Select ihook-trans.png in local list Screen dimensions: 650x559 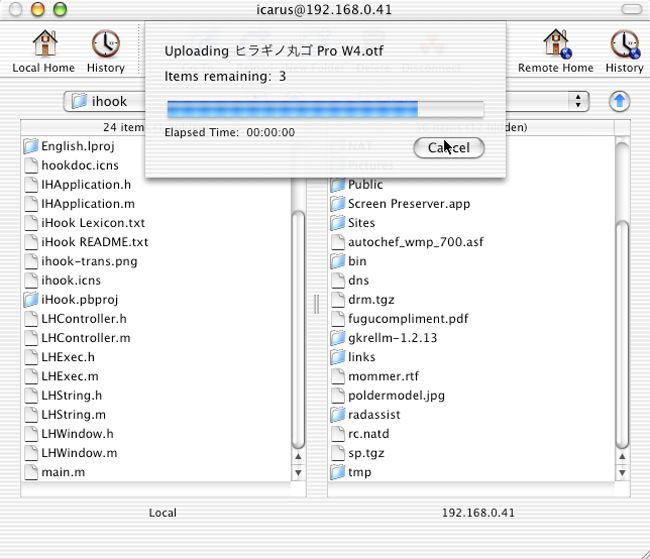click(89, 261)
